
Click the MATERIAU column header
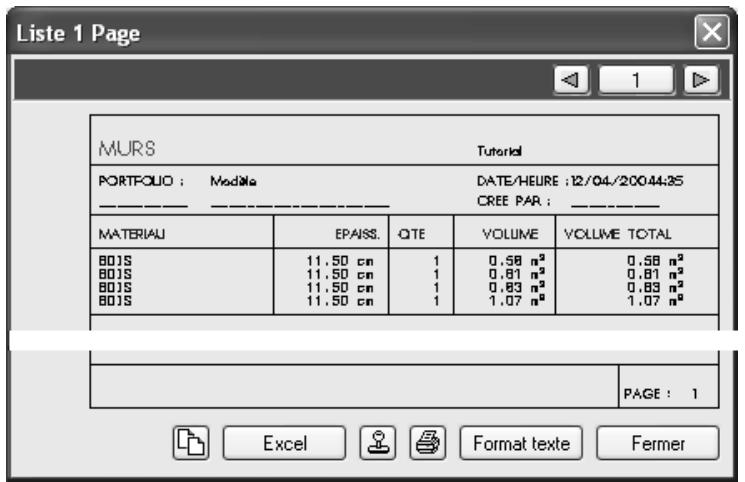coord(132,234)
